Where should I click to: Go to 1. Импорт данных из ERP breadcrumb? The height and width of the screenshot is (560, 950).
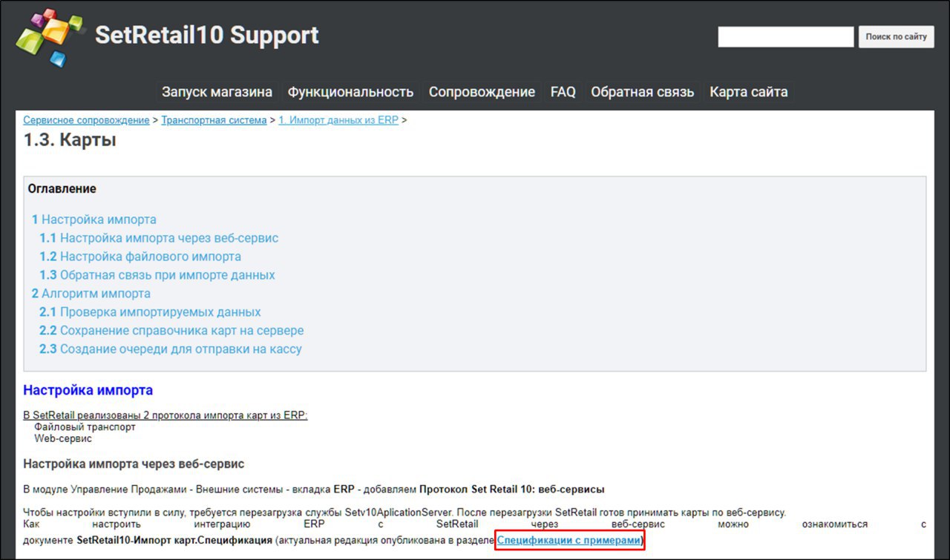(338, 120)
